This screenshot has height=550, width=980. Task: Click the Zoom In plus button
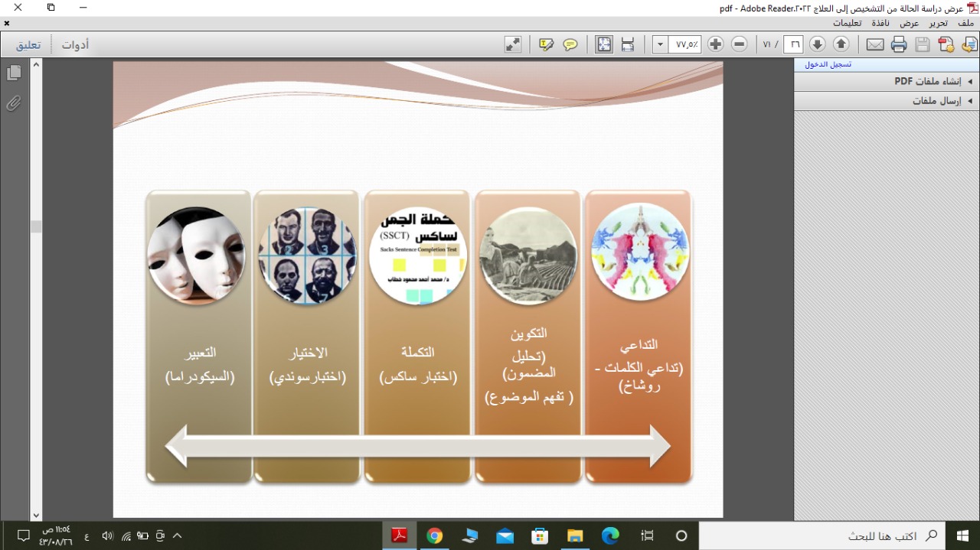[716, 44]
